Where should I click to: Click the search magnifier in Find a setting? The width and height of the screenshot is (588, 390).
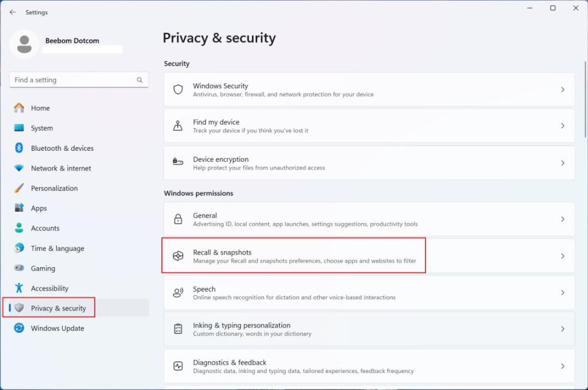click(139, 80)
